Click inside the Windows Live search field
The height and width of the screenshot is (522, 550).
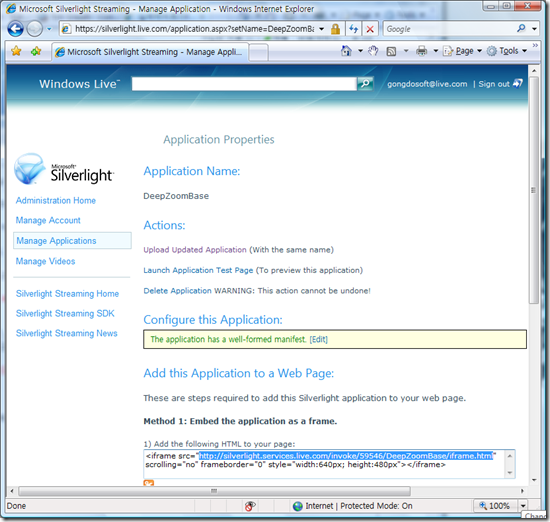coord(244,84)
